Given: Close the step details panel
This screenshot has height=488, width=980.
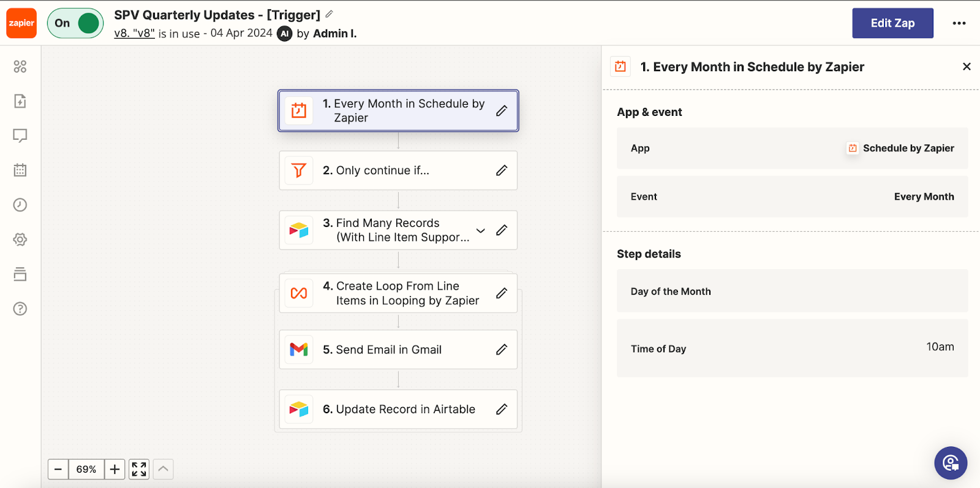Looking at the screenshot, I should 967,66.
